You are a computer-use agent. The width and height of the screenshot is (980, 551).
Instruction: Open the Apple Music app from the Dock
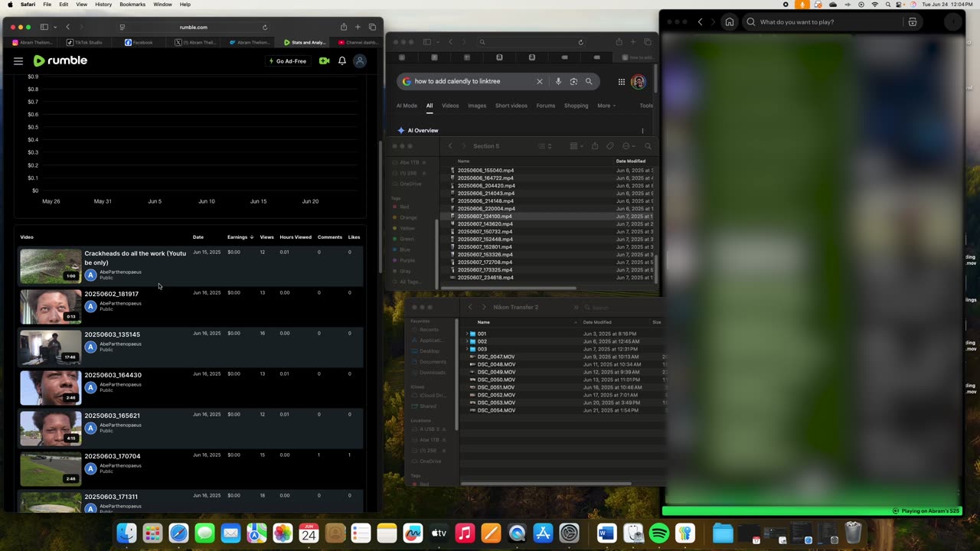point(465,533)
